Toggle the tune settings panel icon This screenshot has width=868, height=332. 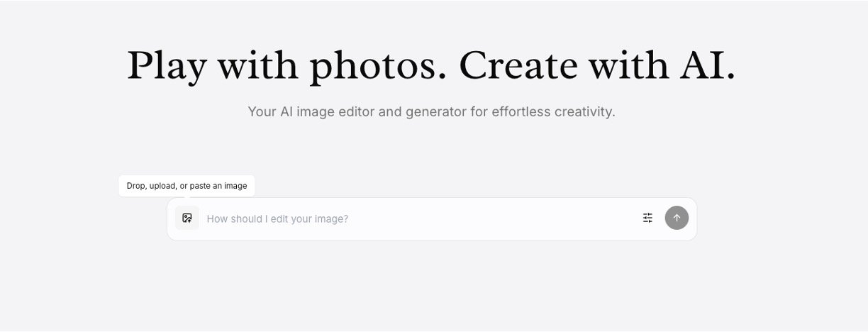pyautogui.click(x=647, y=218)
